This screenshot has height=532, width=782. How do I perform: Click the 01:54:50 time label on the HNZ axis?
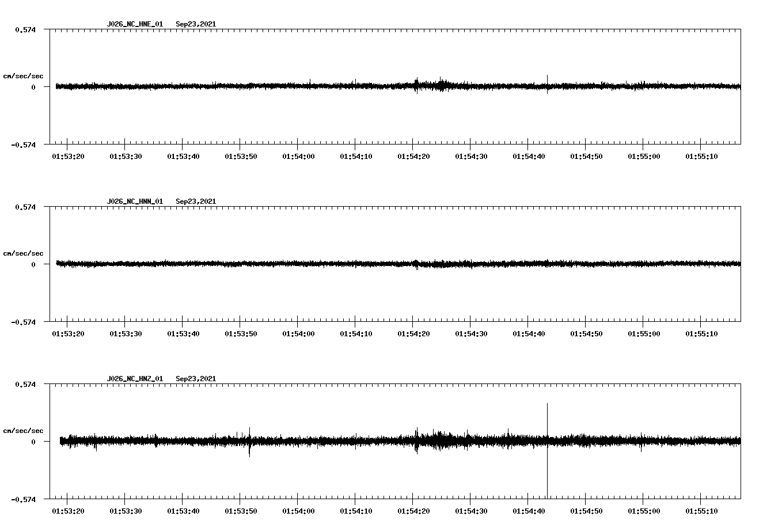pos(586,511)
